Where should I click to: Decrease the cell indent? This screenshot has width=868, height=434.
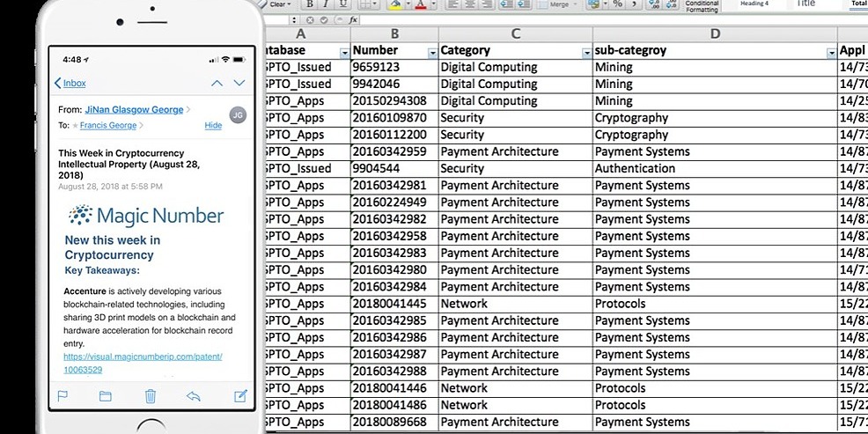[x=505, y=4]
